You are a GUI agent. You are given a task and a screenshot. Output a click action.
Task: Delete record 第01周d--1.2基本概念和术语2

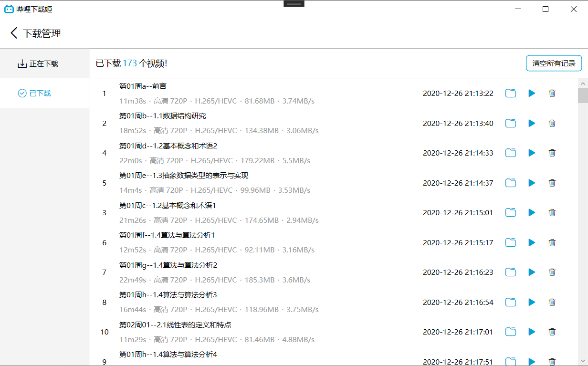pyautogui.click(x=552, y=153)
